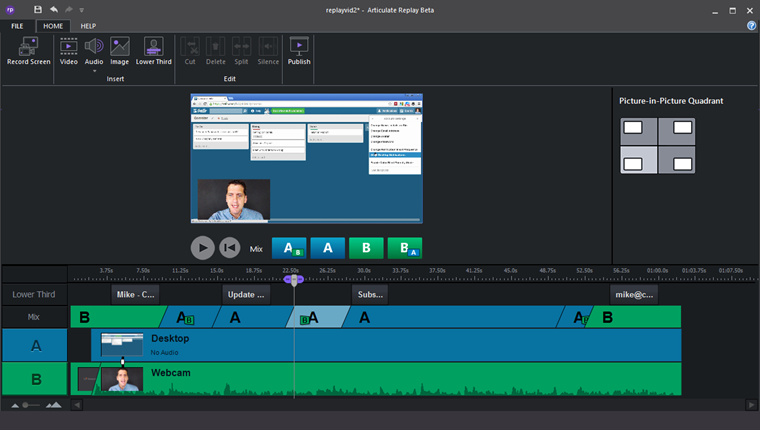The width and height of the screenshot is (760, 431).
Task: Switch to the HELP ribbon tab
Action: tap(88, 25)
